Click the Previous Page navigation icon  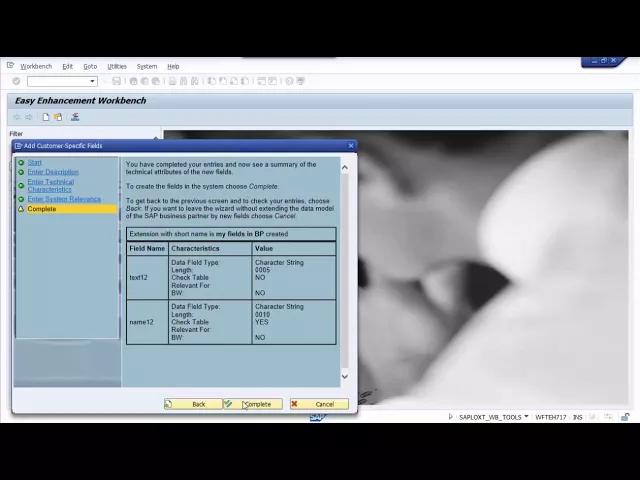pos(223,81)
